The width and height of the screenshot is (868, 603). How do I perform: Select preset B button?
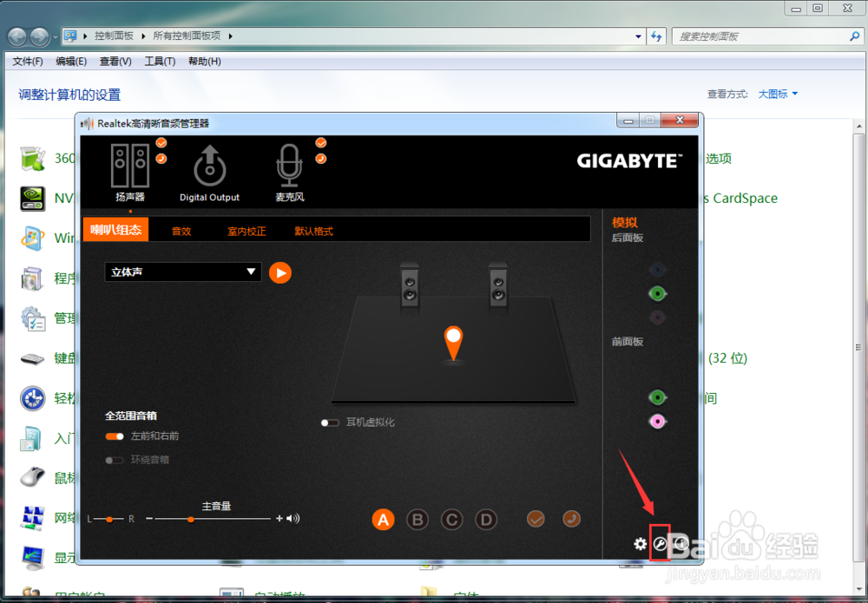(x=418, y=520)
